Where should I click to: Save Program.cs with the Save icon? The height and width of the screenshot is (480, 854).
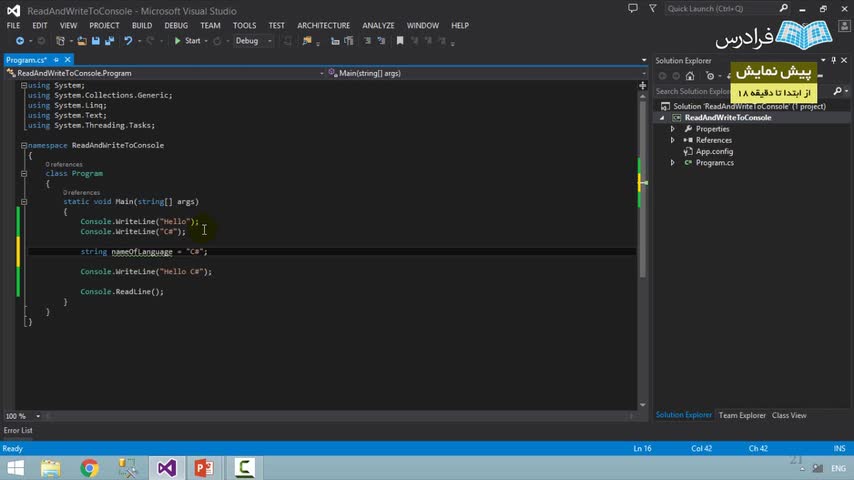(96, 41)
